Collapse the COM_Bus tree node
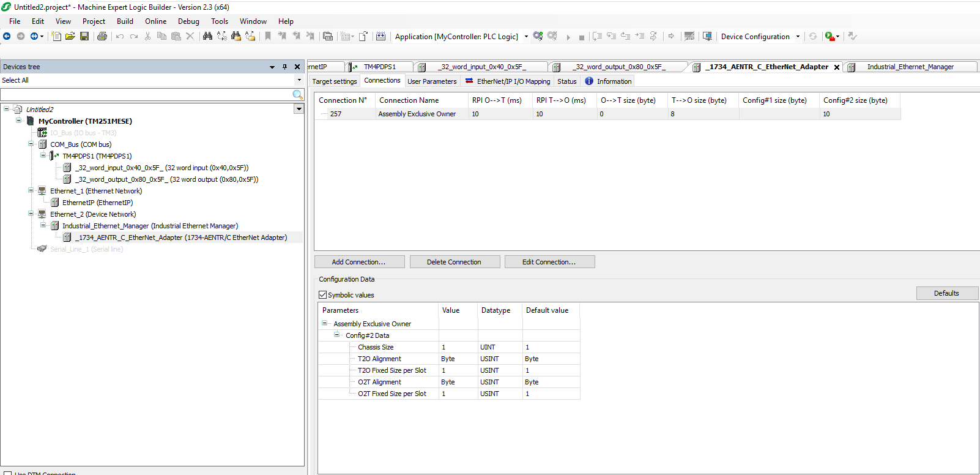The image size is (980, 475). pos(31,144)
